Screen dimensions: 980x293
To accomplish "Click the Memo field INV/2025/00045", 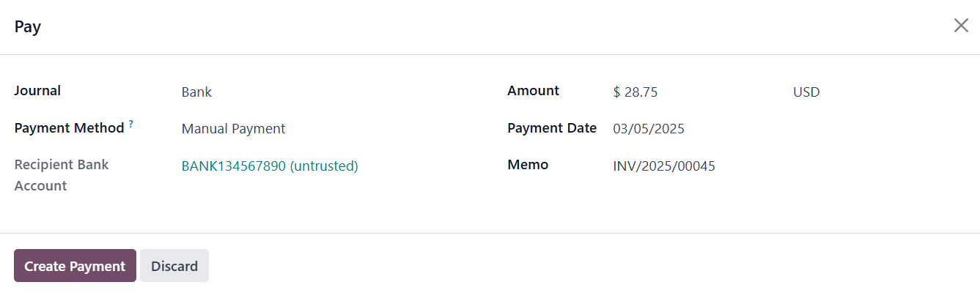I will click(664, 166).
